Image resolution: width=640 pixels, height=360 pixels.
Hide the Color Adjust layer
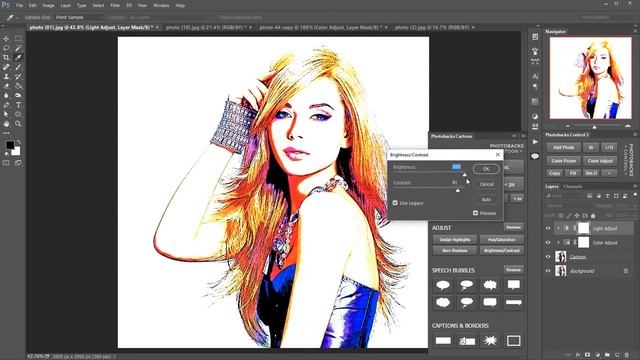(x=548, y=242)
